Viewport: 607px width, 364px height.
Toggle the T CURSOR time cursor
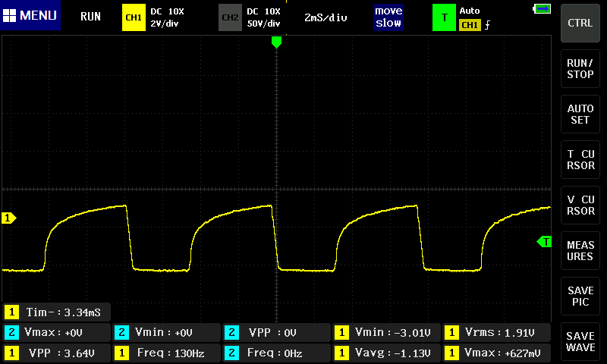(x=580, y=160)
